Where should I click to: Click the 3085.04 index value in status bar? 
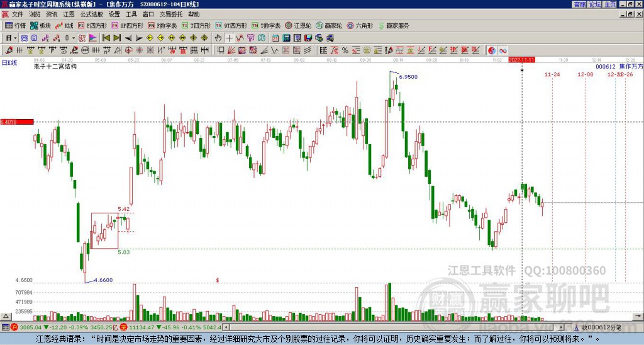pos(30,327)
